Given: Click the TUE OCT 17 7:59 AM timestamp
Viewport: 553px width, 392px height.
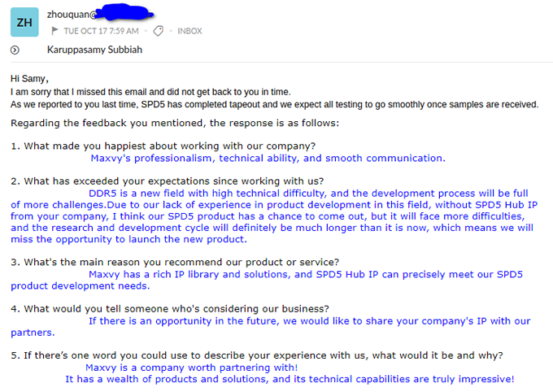Looking at the screenshot, I should pos(101,31).
